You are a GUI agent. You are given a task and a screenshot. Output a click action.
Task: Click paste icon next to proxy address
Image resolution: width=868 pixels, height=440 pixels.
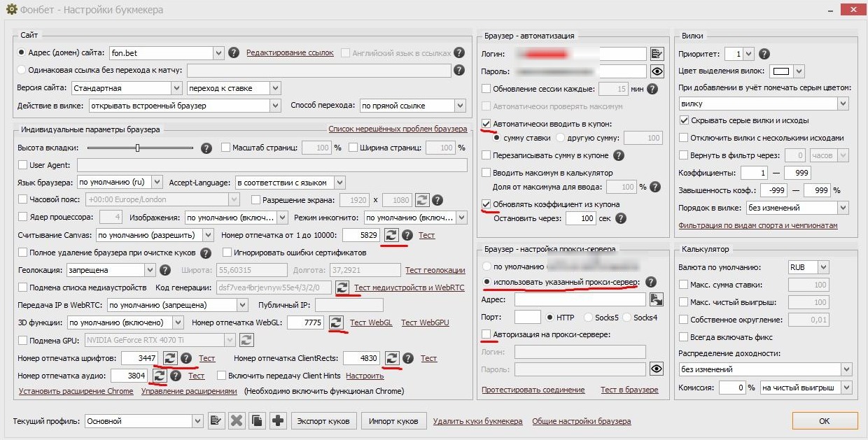tap(657, 299)
